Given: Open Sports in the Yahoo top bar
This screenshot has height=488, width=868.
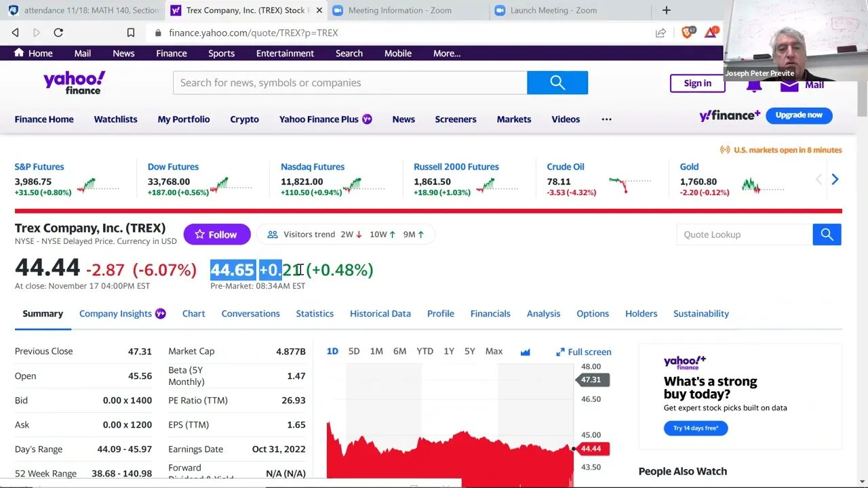Looking at the screenshot, I should (222, 54).
